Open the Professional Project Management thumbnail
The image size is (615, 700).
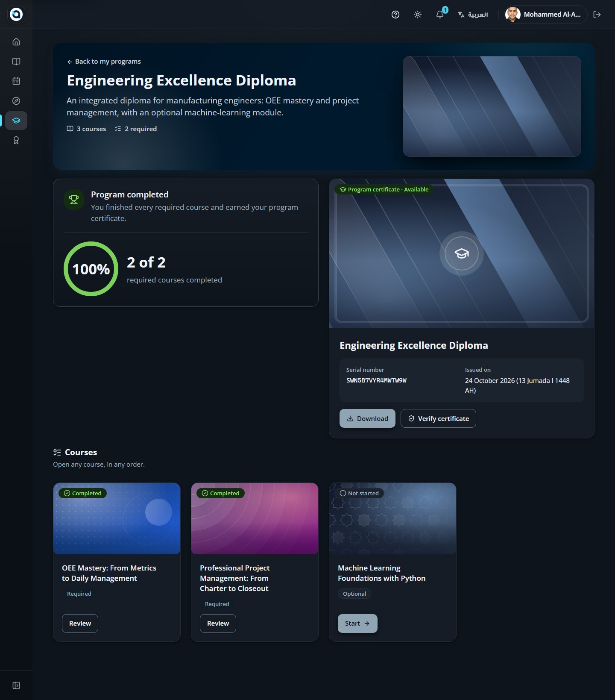coord(255,518)
